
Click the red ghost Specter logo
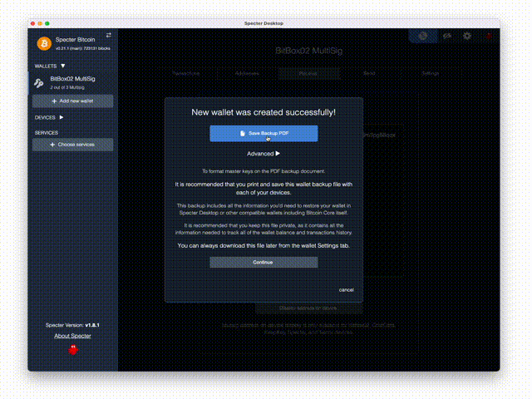tap(73, 350)
